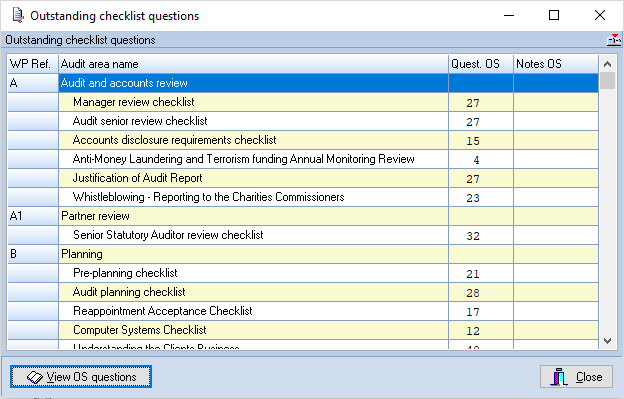This screenshot has width=624, height=399.
Task: Click WP Ref. cell B
Action: pyautogui.click(x=33, y=254)
